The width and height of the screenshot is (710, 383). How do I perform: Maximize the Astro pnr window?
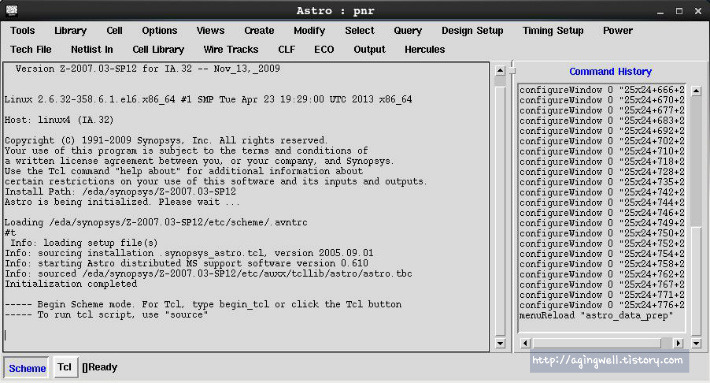[x=679, y=11]
